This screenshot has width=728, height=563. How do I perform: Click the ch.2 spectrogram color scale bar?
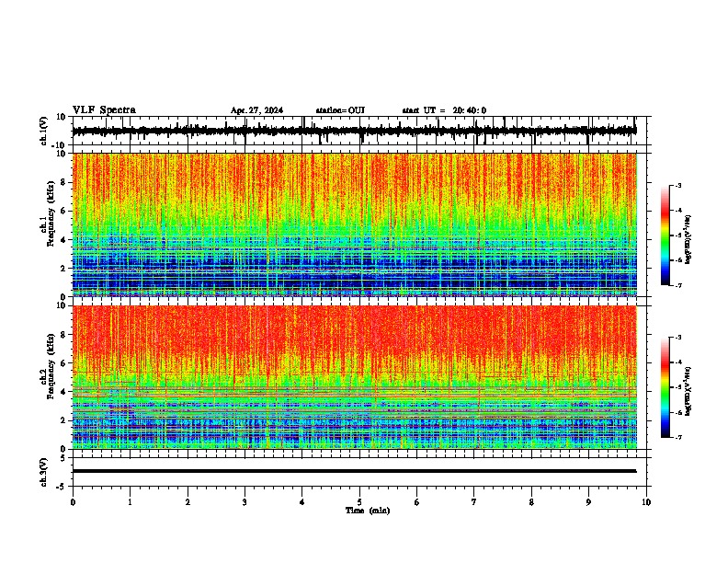pyautogui.click(x=665, y=387)
